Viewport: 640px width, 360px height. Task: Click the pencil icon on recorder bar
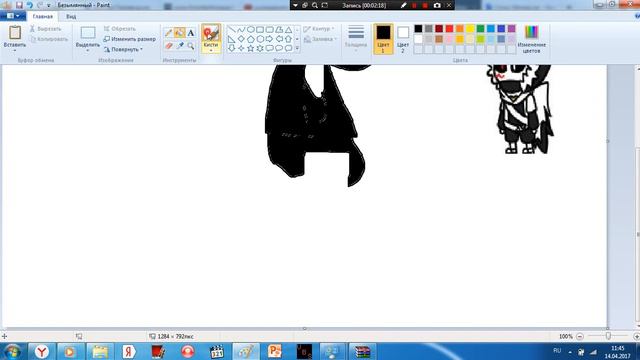click(404, 5)
